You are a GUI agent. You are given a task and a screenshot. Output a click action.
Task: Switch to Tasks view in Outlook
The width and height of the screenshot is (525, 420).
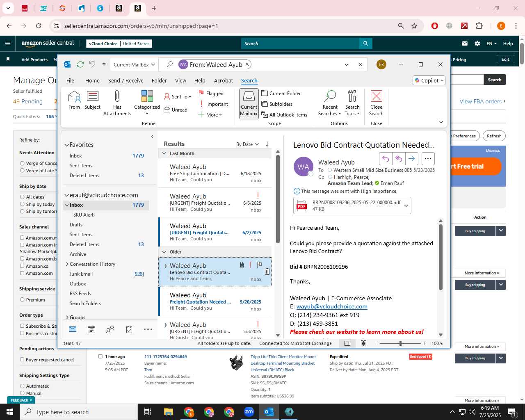(129, 329)
